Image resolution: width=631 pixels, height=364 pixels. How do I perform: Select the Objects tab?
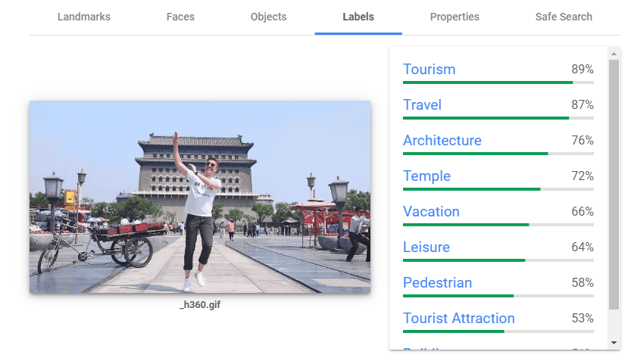pos(268,17)
